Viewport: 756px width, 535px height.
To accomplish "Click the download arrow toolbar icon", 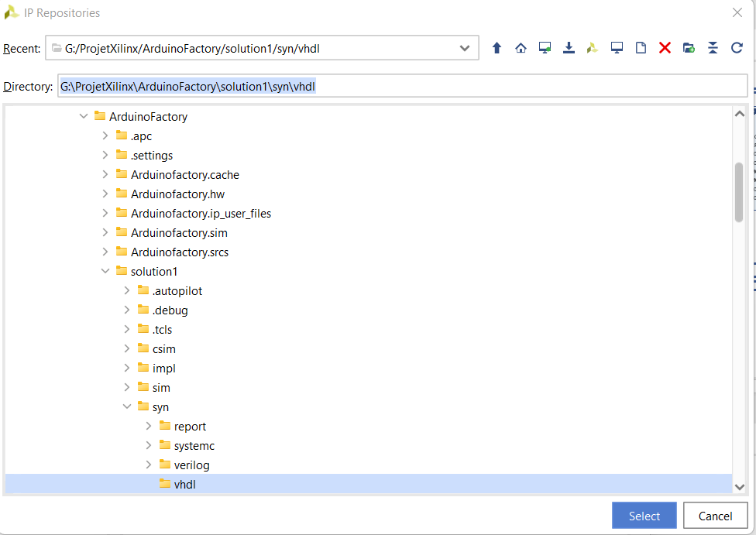I will click(x=569, y=48).
